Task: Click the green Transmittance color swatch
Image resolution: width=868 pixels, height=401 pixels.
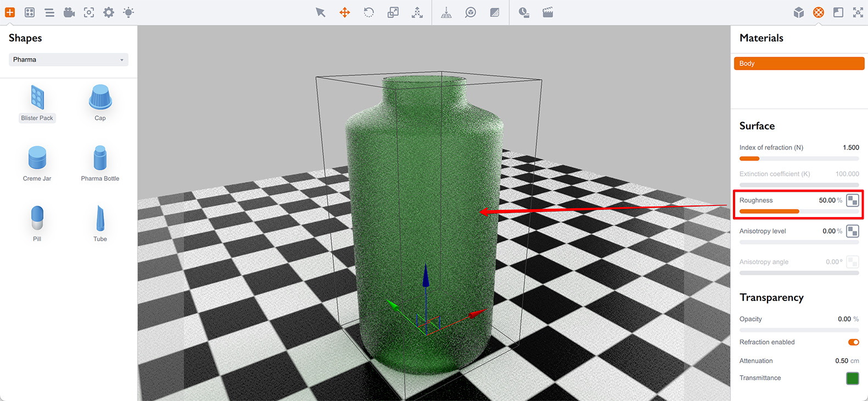Action: [x=853, y=378]
